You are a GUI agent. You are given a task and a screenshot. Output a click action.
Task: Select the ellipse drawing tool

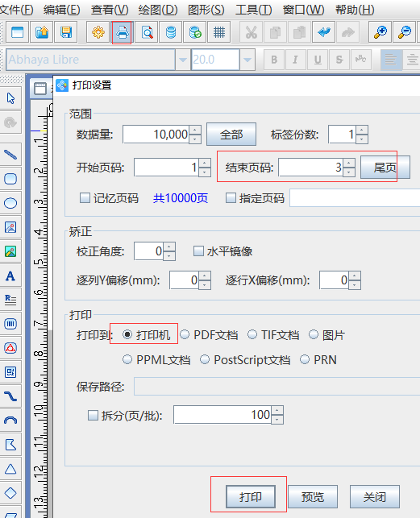click(x=10, y=203)
